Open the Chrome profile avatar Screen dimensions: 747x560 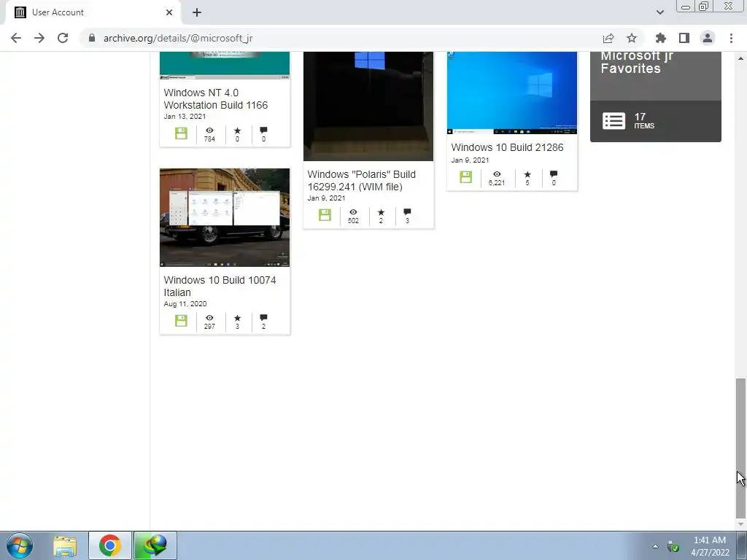[708, 38]
